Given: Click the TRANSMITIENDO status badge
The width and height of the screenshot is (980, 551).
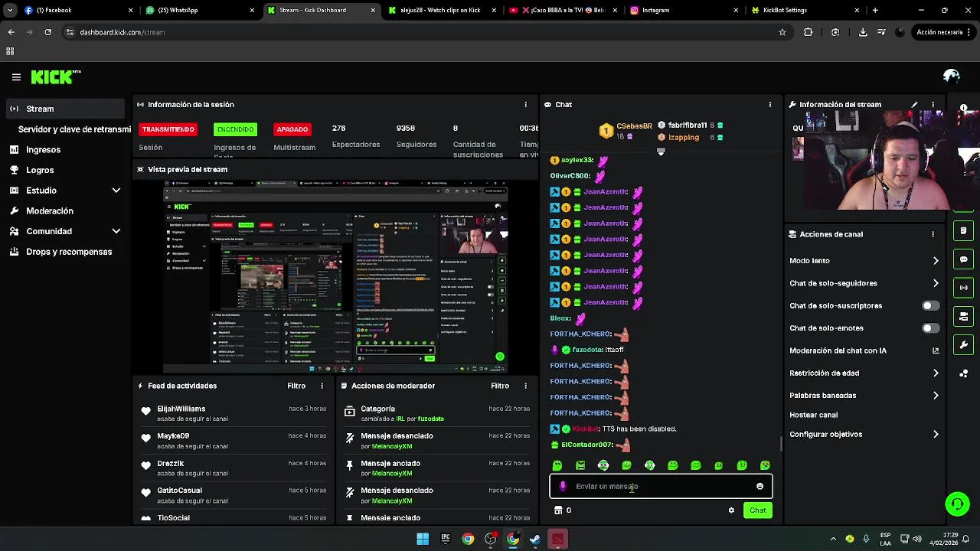Looking at the screenshot, I should coord(168,129).
